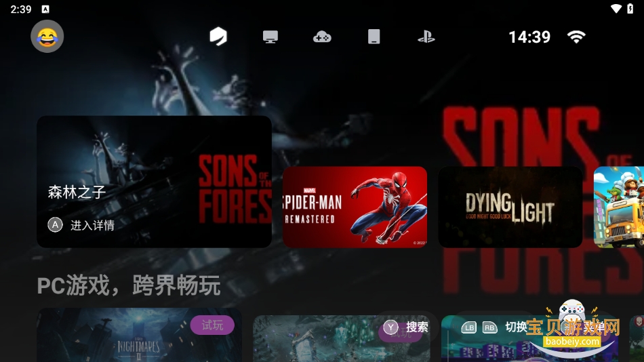Open the Dying Light game card
The image size is (644, 362).
510,207
